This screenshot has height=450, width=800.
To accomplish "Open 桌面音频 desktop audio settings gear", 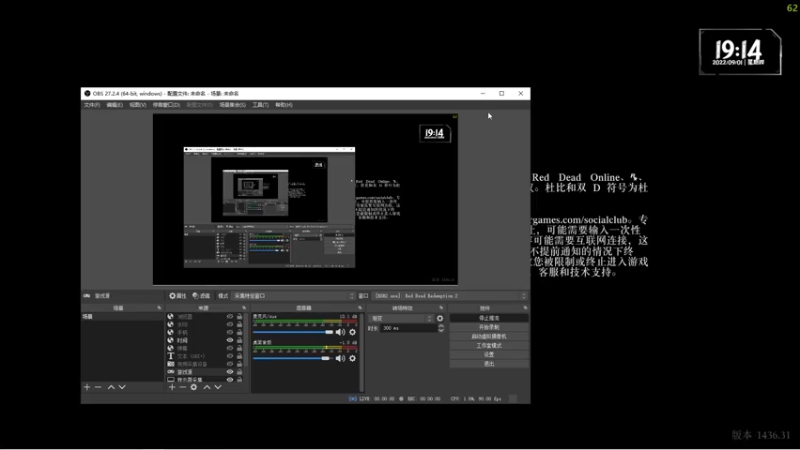I will [x=353, y=358].
